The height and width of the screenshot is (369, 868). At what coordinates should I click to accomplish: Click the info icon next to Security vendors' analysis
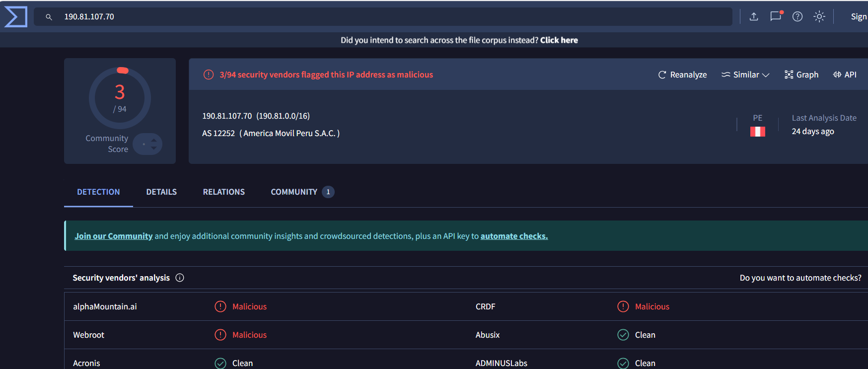pos(180,278)
